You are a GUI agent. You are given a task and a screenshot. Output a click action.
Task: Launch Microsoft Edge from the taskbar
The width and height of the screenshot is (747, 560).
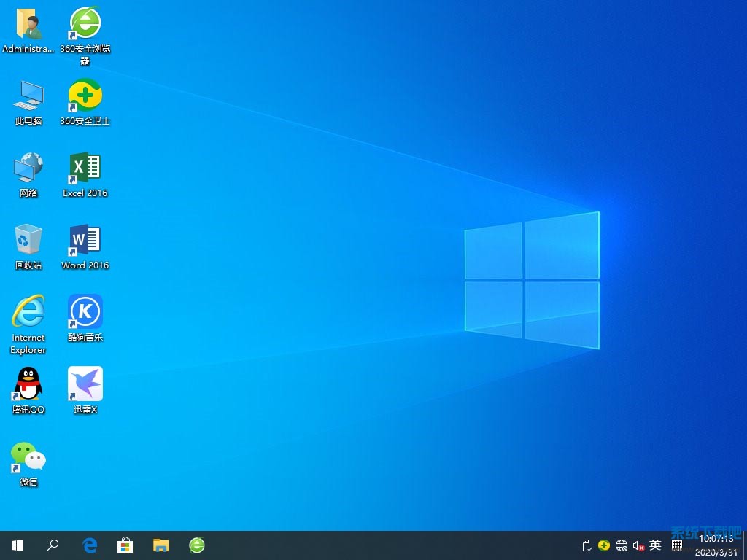click(x=90, y=545)
